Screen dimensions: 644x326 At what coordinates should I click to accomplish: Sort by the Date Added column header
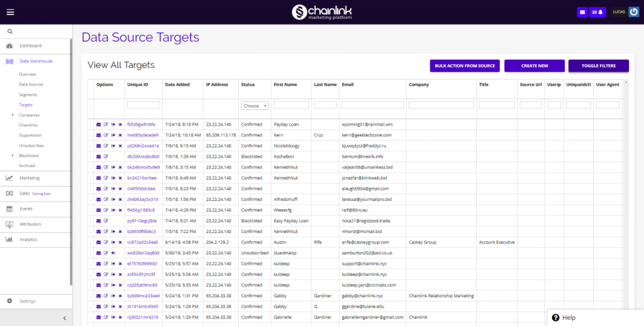pos(177,84)
